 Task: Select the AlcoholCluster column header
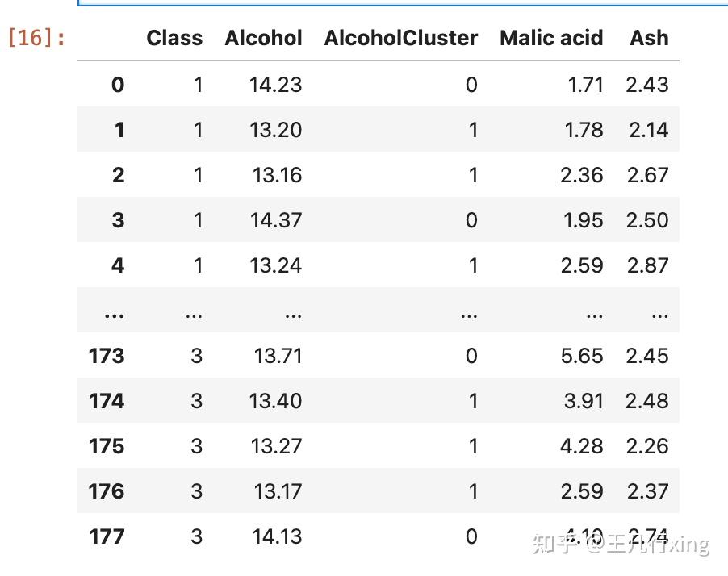coord(400,38)
